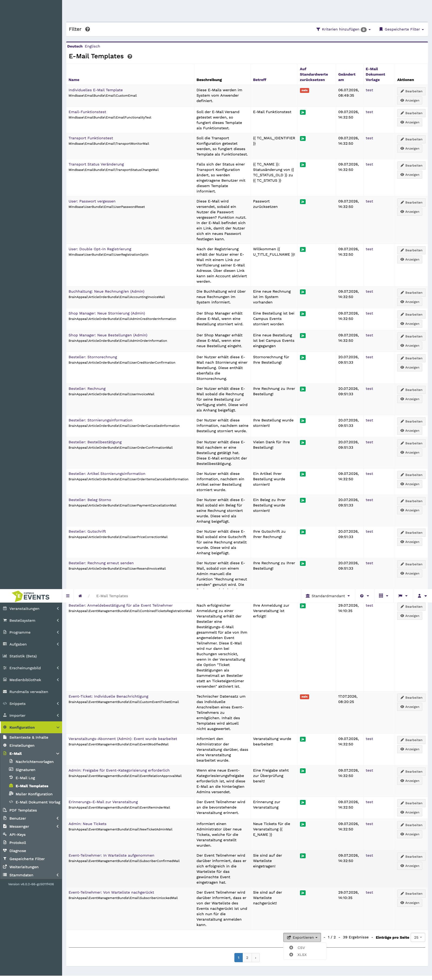Open Gespeicherte Filter dropdown
The height and width of the screenshot is (980, 432).
(401, 29)
